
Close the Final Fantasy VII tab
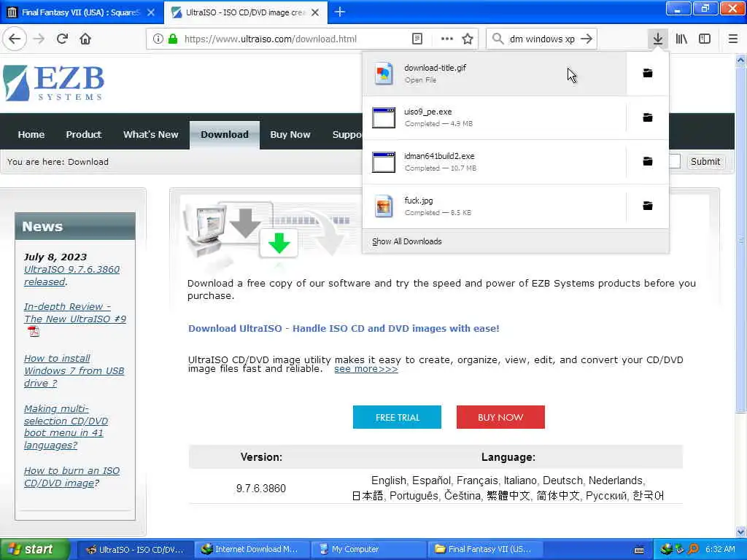pyautogui.click(x=151, y=12)
